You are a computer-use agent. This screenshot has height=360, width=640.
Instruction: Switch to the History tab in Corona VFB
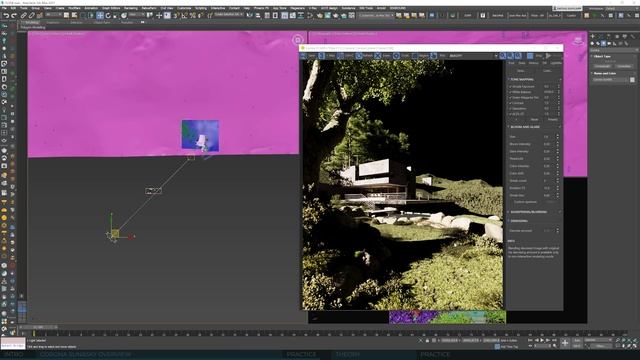(533, 63)
